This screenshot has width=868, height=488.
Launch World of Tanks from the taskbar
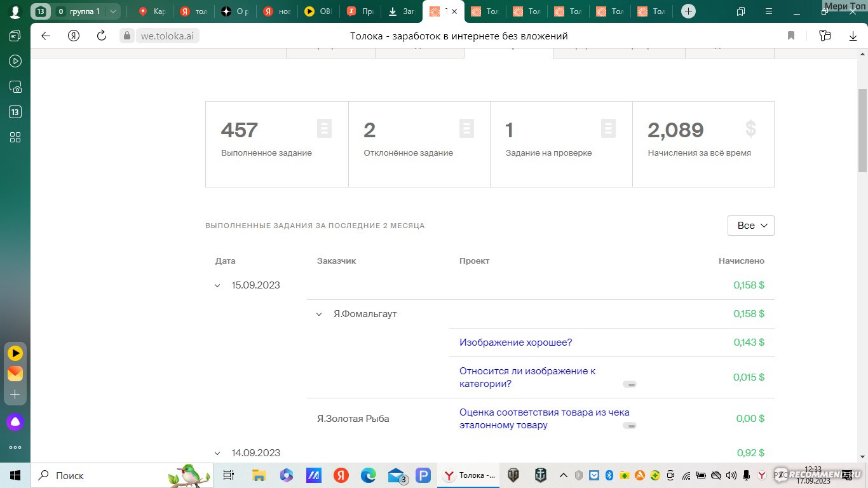tap(513, 475)
